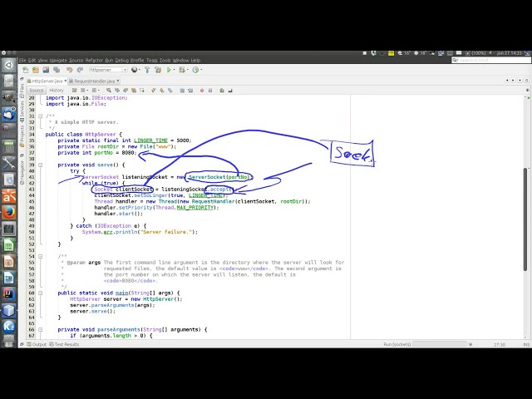Start macro recording with red circle icon
532x399 pixels.
[202, 91]
